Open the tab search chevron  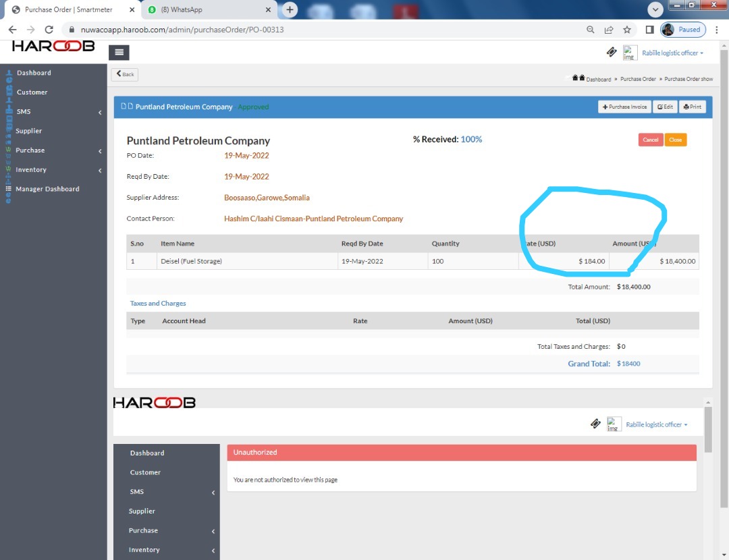click(655, 9)
